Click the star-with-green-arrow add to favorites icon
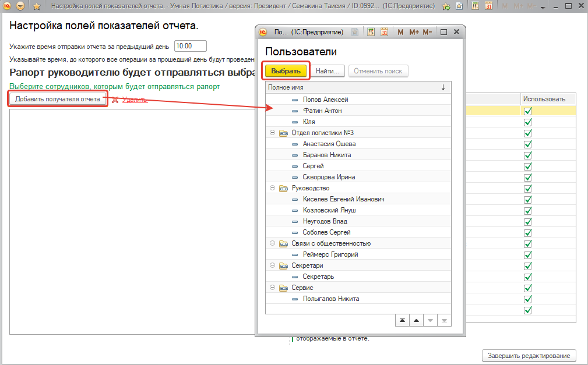Image resolution: width=588 pixels, height=365 pixels. click(446, 6)
